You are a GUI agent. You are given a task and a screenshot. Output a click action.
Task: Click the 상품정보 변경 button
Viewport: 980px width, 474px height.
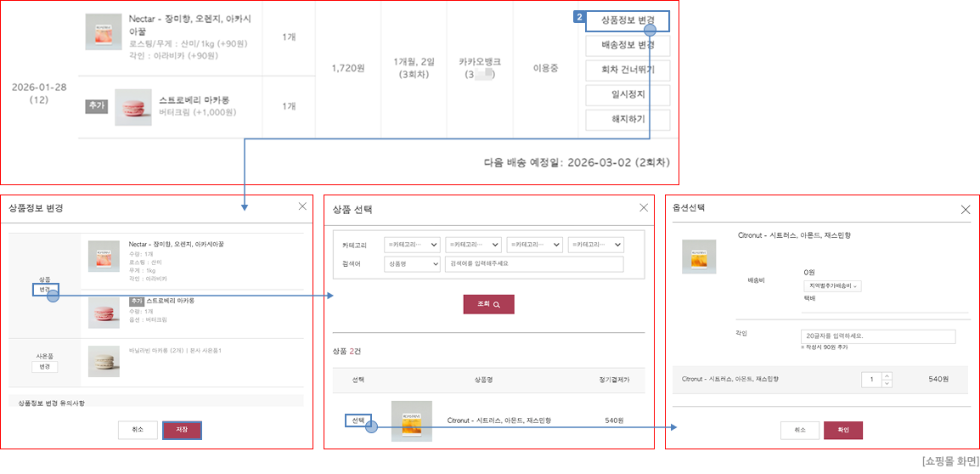tap(628, 20)
